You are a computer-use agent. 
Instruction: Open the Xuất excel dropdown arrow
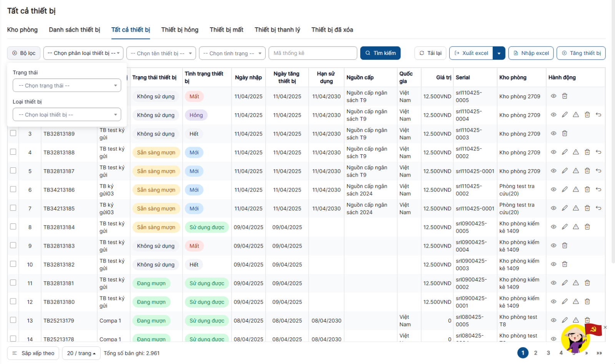click(x=499, y=53)
